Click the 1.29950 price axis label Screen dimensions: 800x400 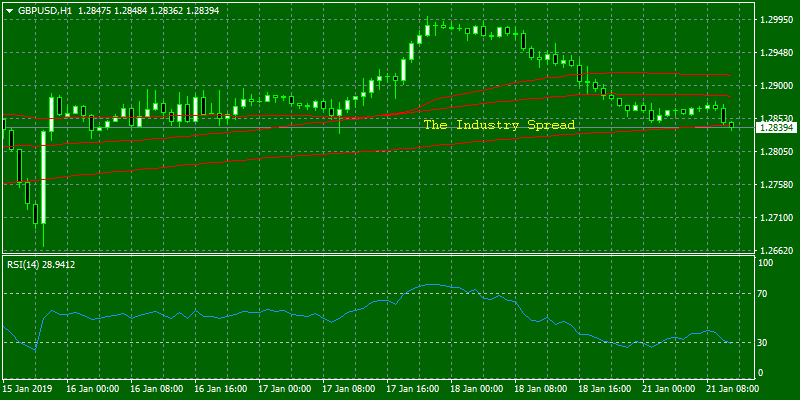tap(775, 19)
